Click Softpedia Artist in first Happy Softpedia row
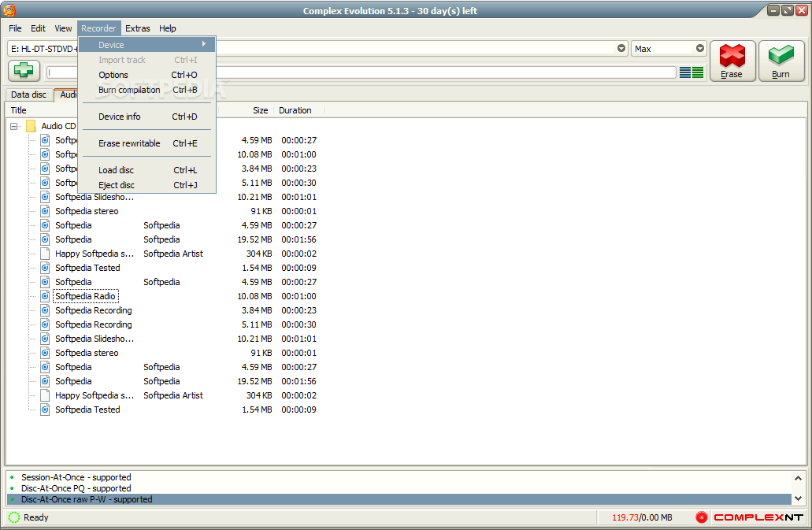The height and width of the screenshot is (530, 812). click(173, 254)
